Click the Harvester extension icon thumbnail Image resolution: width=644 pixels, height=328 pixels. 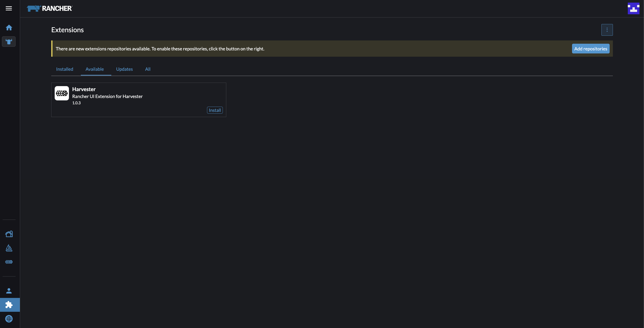62,93
